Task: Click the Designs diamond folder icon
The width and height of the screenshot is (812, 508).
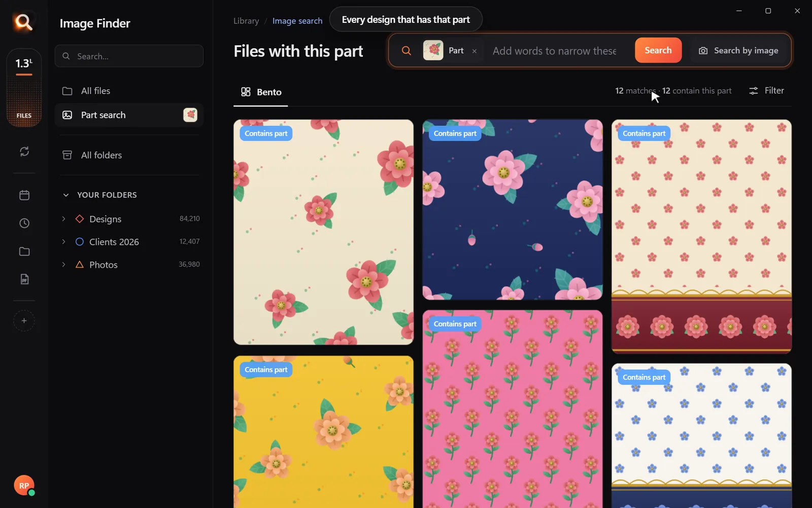Action: pyautogui.click(x=80, y=219)
